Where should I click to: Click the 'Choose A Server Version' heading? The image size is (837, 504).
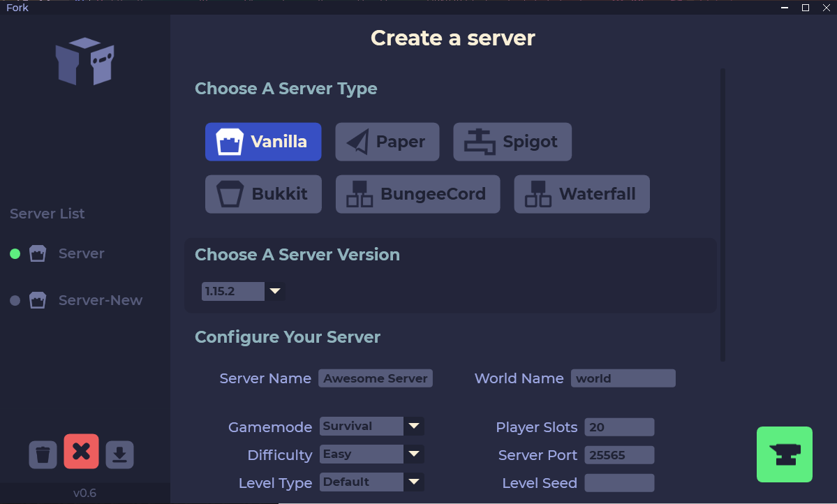point(297,255)
